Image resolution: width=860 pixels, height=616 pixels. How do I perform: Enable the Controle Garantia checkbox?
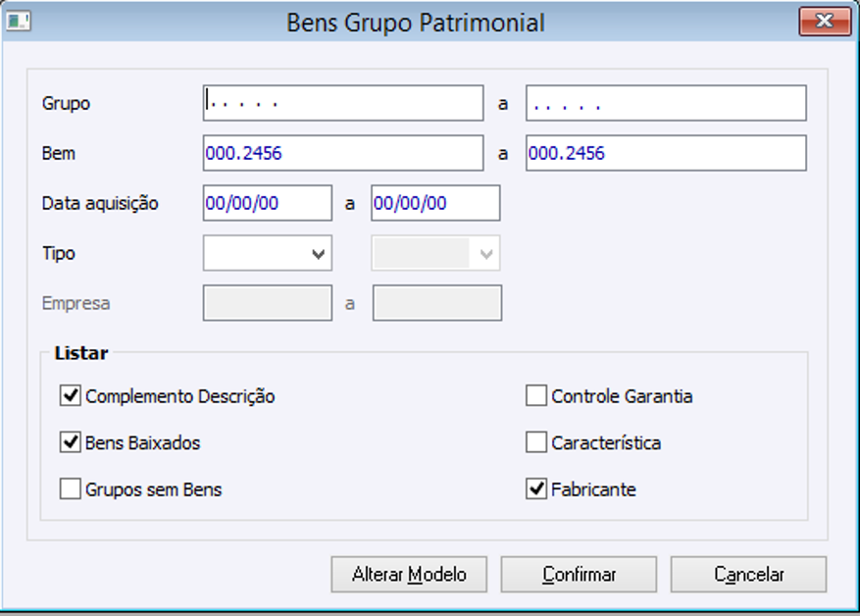(536, 396)
